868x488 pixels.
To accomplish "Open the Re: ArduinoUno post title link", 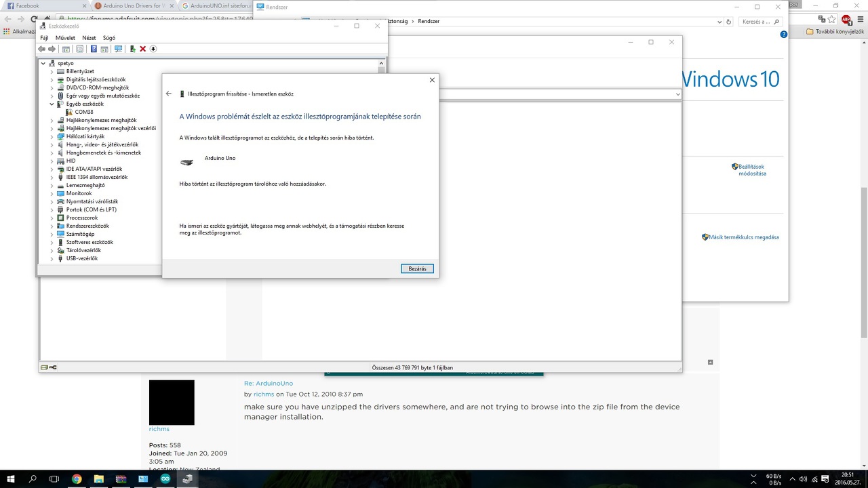I will click(269, 384).
